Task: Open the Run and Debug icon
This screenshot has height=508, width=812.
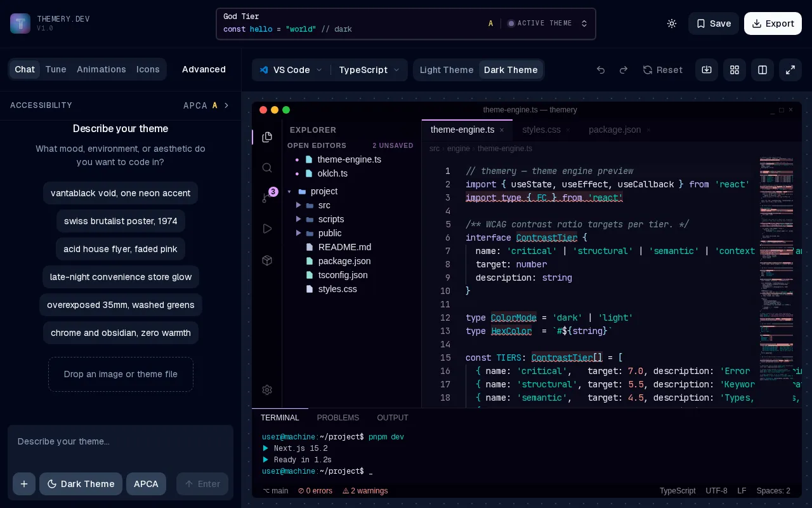Action: point(267,229)
